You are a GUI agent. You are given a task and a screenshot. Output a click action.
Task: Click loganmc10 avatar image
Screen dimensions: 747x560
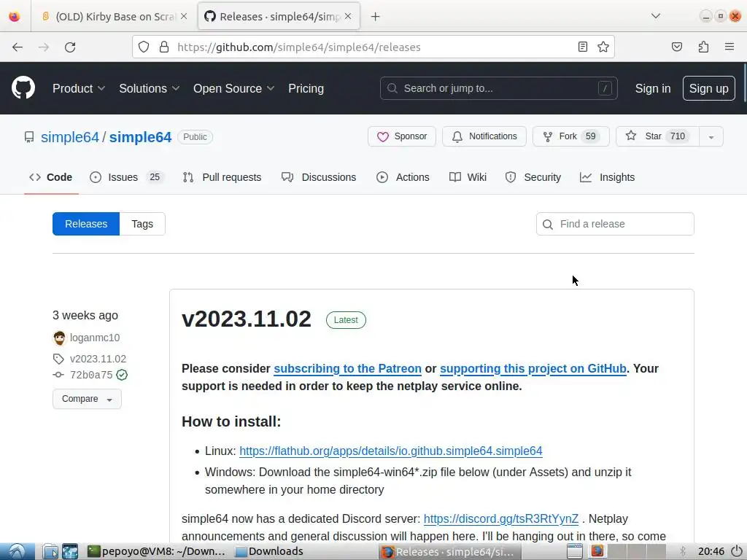(x=60, y=338)
